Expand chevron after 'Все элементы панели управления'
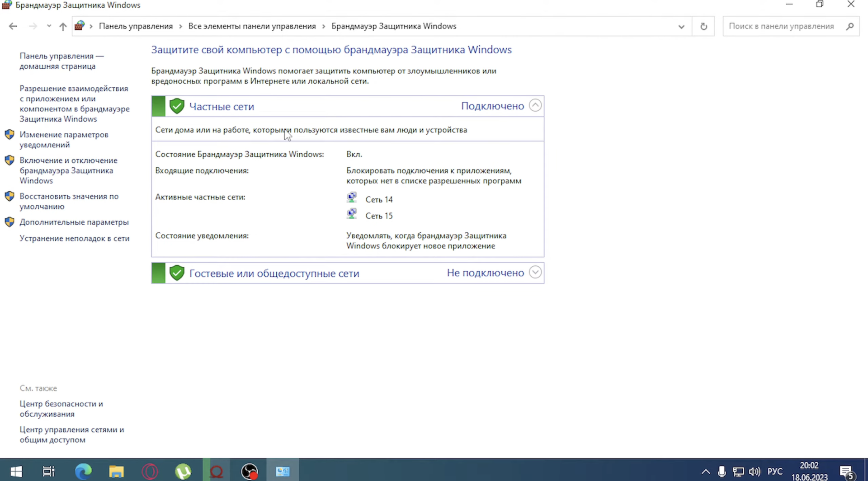 pyautogui.click(x=324, y=26)
